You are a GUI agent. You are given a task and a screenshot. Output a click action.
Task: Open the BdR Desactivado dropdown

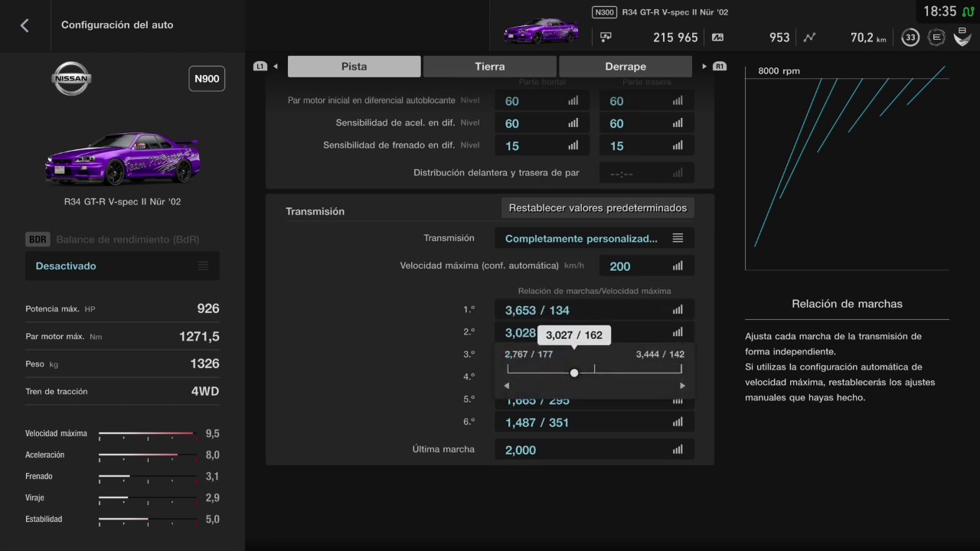point(122,266)
